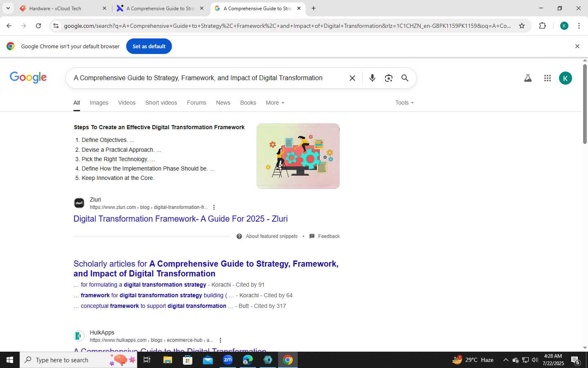Click the HulkApps site name
The height and width of the screenshot is (368, 588).
102,332
